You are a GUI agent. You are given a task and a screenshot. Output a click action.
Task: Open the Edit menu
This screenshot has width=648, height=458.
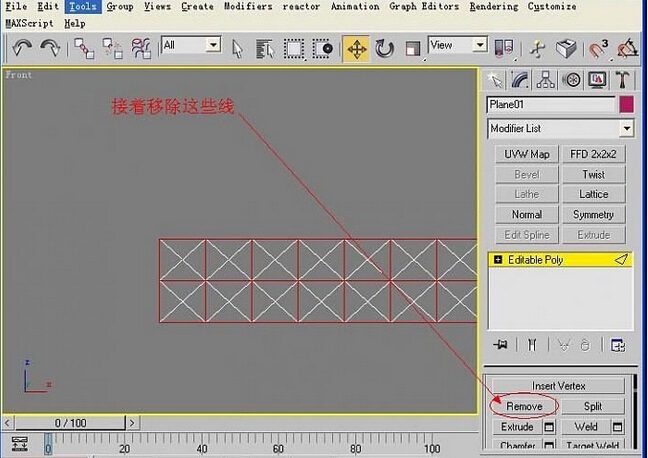(48, 7)
